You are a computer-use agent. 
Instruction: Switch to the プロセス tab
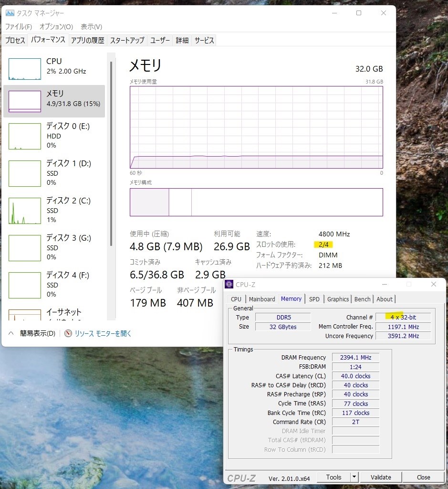coord(15,40)
